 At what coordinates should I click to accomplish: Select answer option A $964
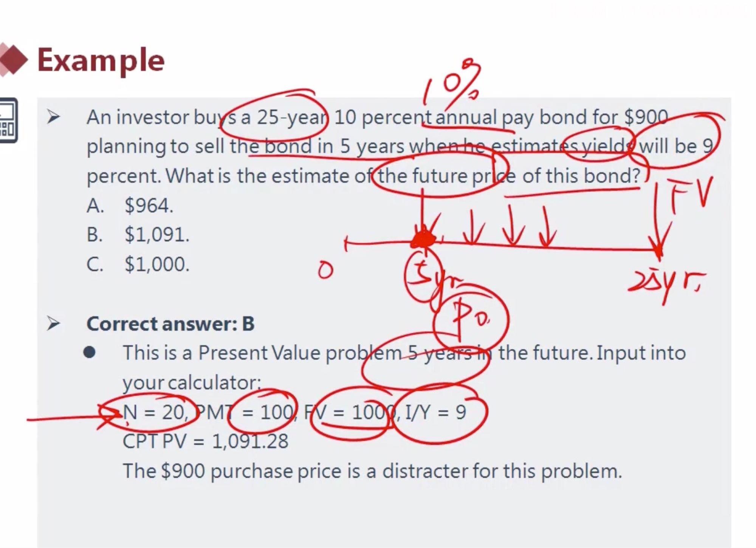point(130,206)
